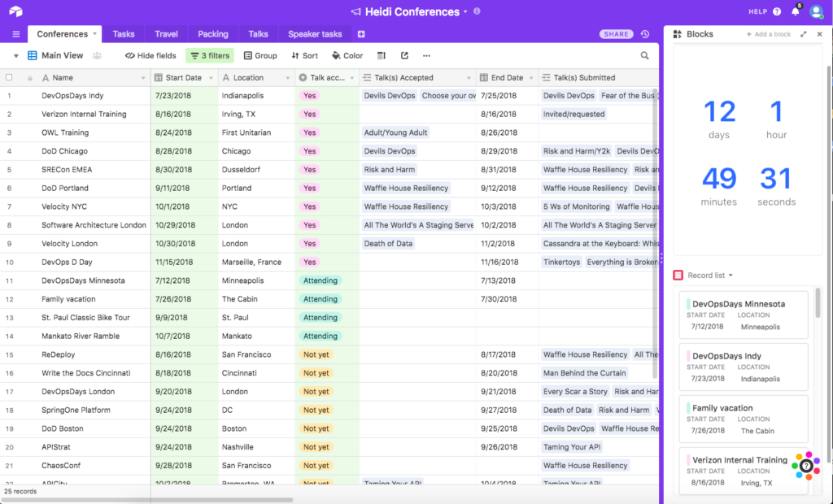The image size is (833, 504).
Task: Open the 3 filters button
Action: point(210,56)
